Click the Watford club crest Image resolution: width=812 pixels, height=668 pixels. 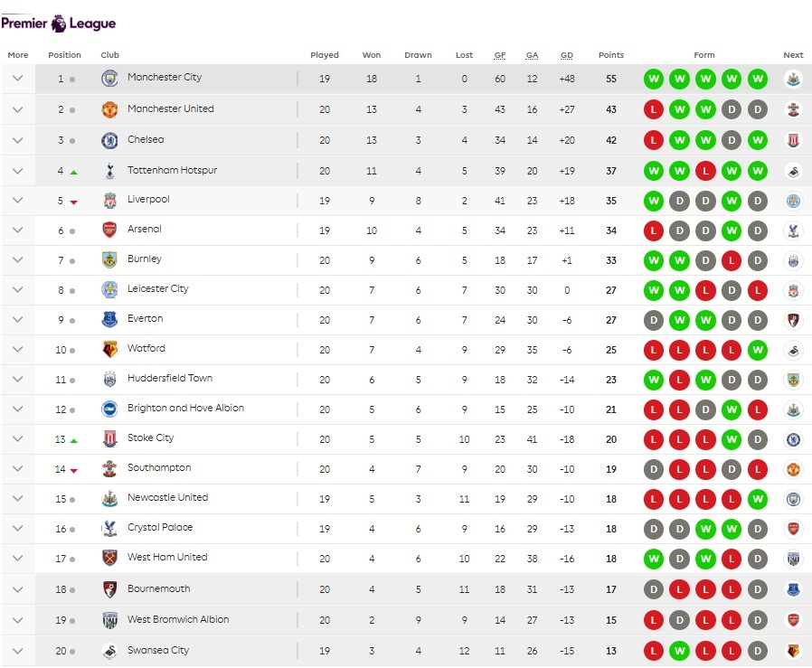pyautogui.click(x=109, y=349)
